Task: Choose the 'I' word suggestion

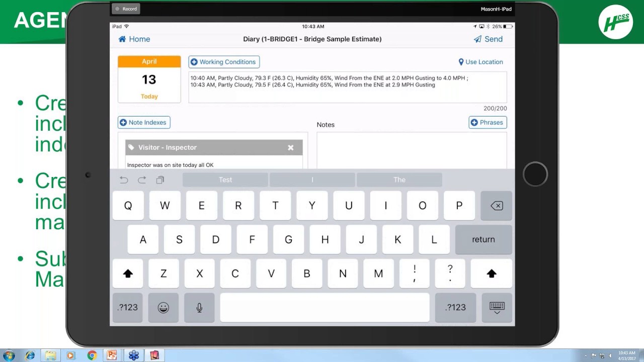Action: (x=312, y=179)
